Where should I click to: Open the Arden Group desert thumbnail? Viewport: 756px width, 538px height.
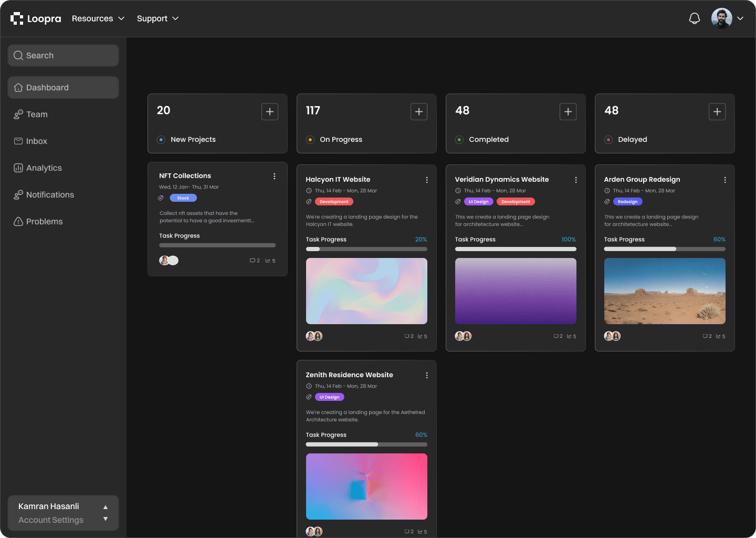coord(665,291)
